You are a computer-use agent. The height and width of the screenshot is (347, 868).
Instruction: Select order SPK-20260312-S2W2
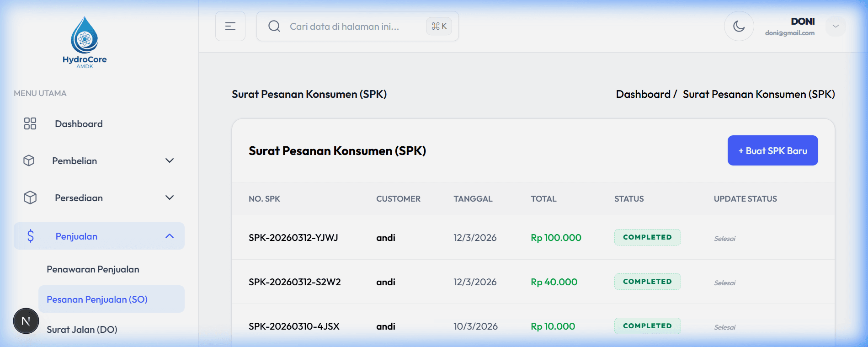click(295, 282)
